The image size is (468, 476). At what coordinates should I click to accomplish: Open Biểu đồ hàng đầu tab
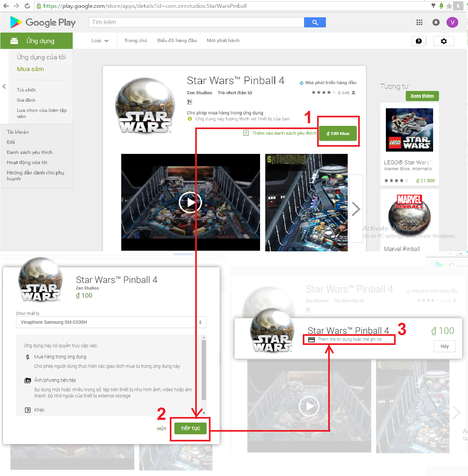[x=177, y=40]
